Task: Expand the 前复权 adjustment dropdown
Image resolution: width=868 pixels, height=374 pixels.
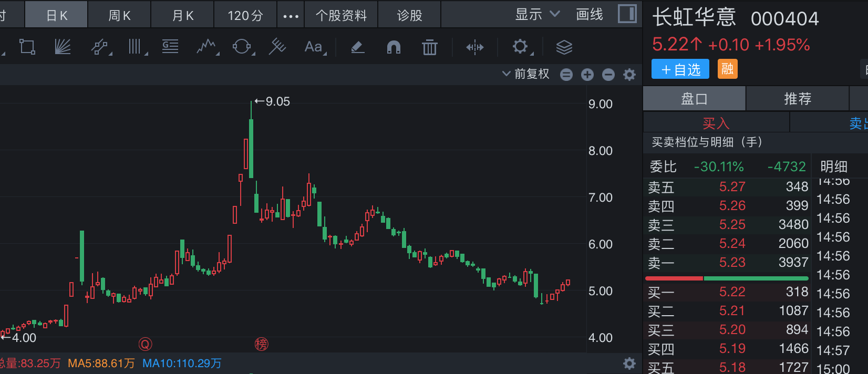Action: click(526, 74)
